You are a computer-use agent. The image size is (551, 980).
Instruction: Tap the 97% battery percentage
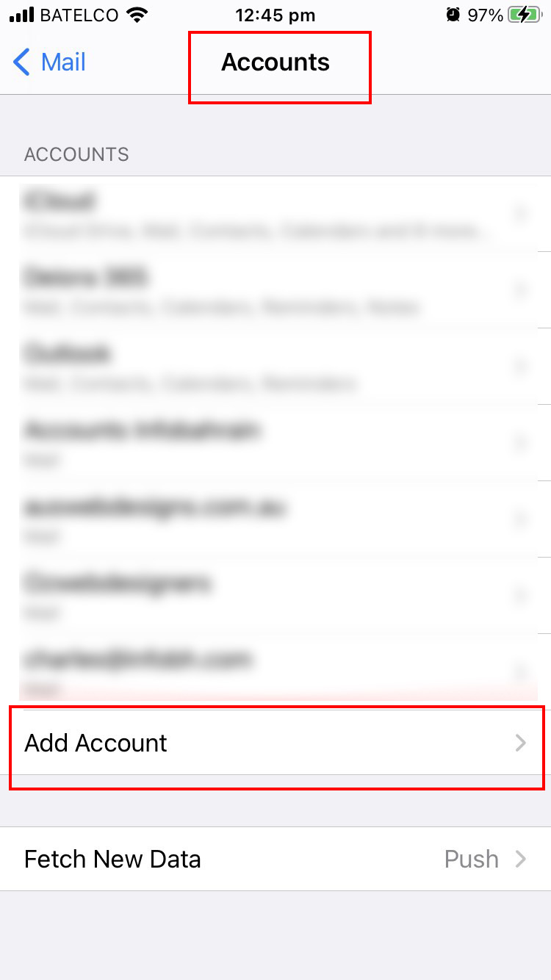[485, 15]
